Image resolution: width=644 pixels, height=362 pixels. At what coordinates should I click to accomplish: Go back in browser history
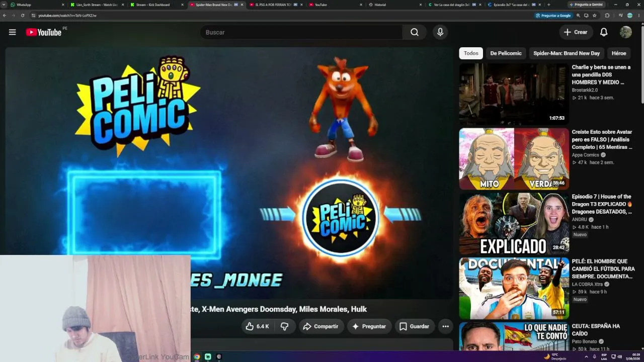[5, 16]
